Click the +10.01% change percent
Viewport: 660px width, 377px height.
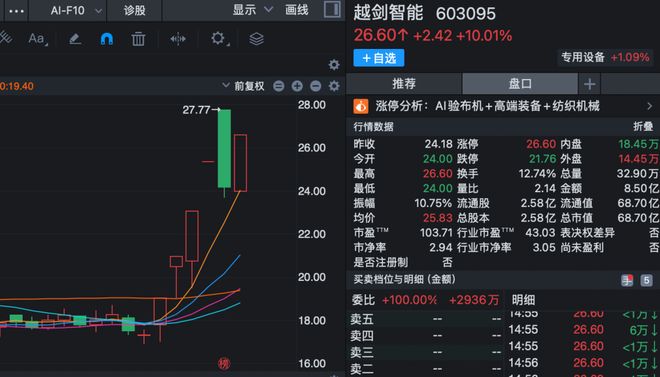click(484, 36)
